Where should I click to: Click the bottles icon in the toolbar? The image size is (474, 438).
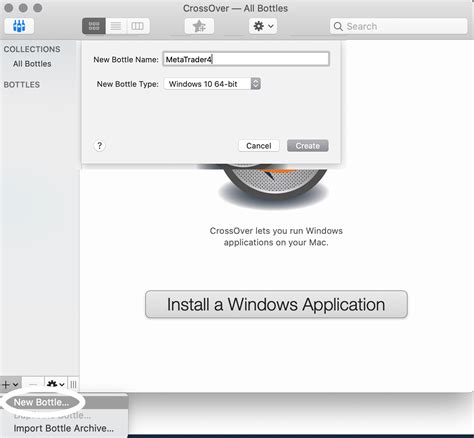[x=19, y=26]
